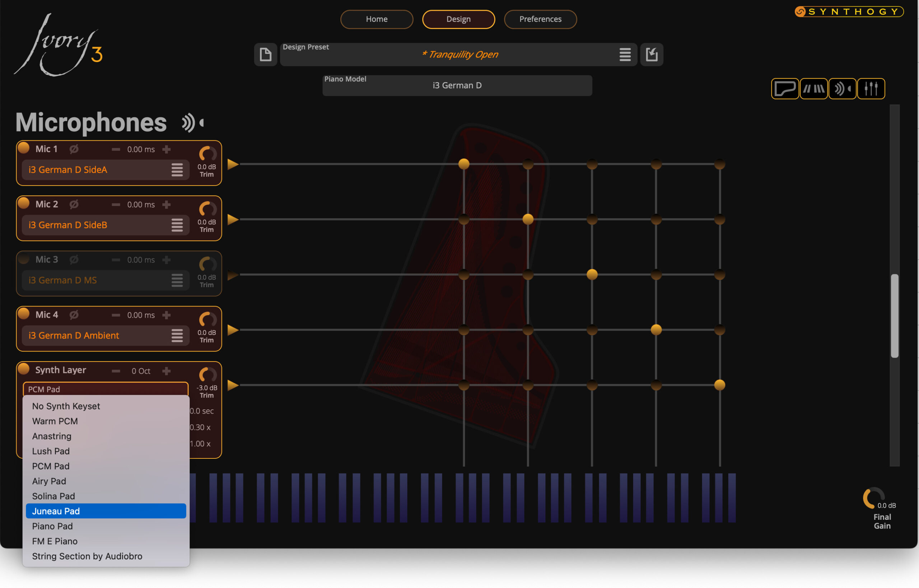Increase Mic 4 delay with plus
This screenshot has height=588, width=919.
[167, 315]
